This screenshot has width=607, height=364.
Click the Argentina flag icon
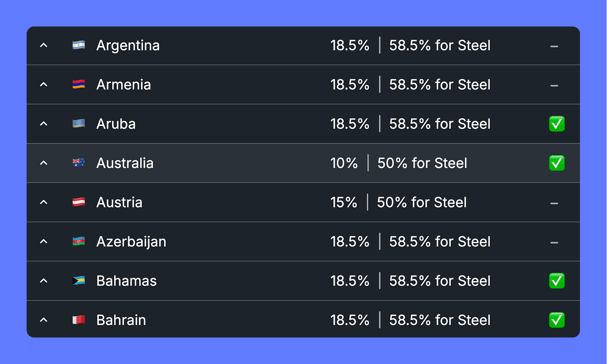(78, 45)
